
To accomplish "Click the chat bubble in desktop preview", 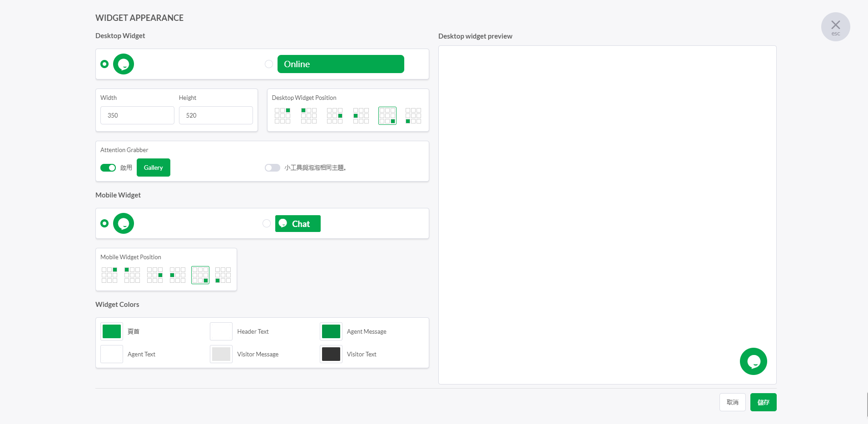I will (x=753, y=361).
